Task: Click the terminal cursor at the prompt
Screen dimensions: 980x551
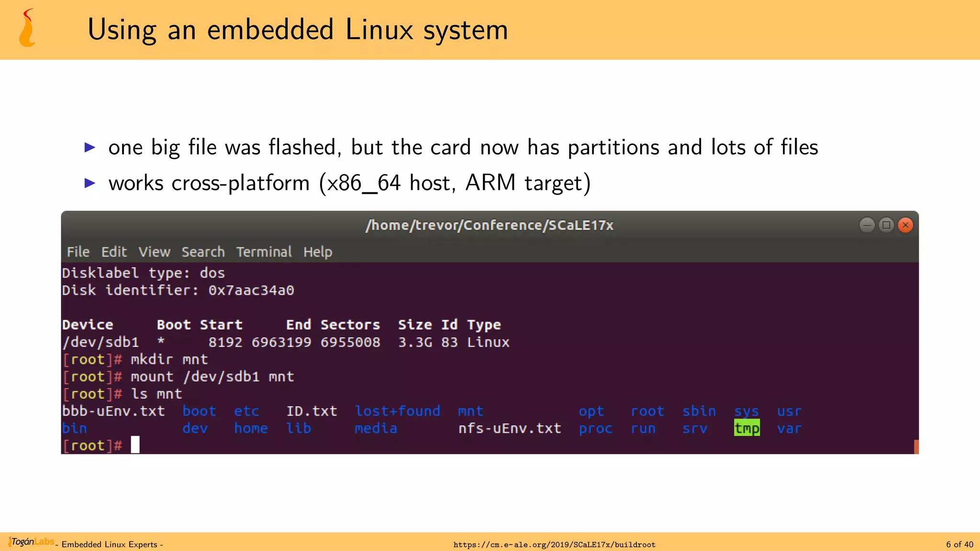Action: click(135, 445)
